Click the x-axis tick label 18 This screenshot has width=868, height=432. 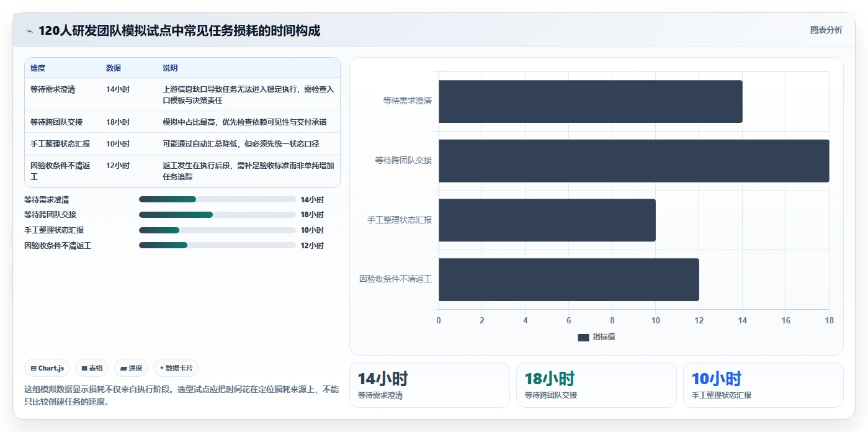click(x=829, y=320)
